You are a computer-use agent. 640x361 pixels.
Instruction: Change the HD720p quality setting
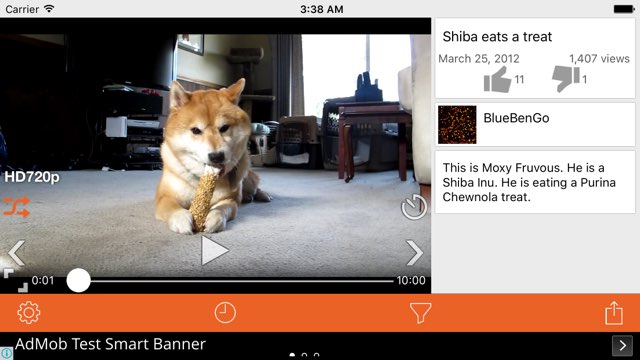tap(32, 177)
